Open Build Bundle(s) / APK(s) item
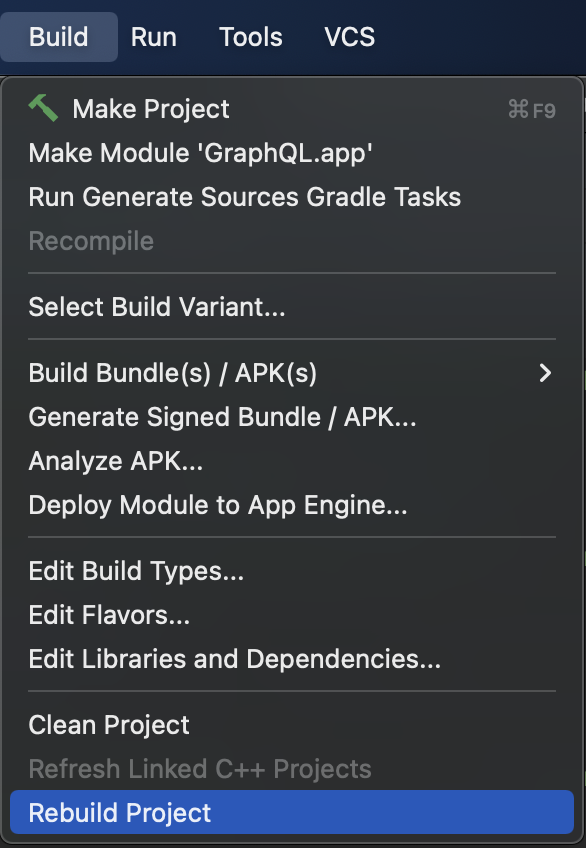586x848 pixels. tap(292, 373)
